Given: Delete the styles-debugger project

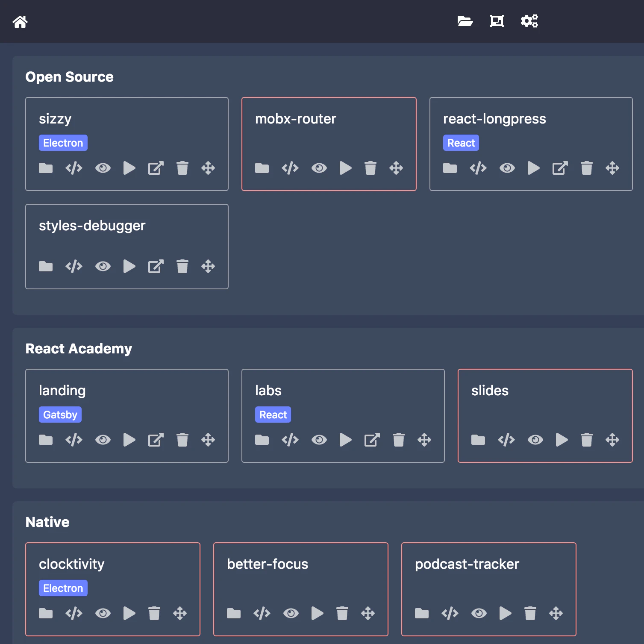Looking at the screenshot, I should 182,266.
